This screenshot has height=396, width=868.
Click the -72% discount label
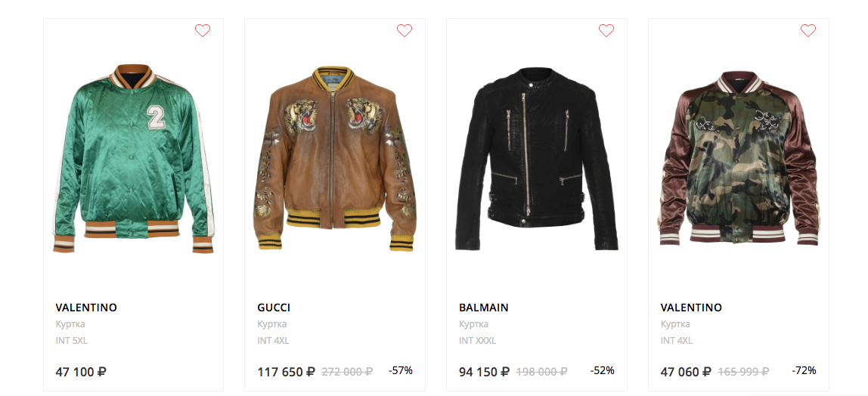pyautogui.click(x=804, y=370)
